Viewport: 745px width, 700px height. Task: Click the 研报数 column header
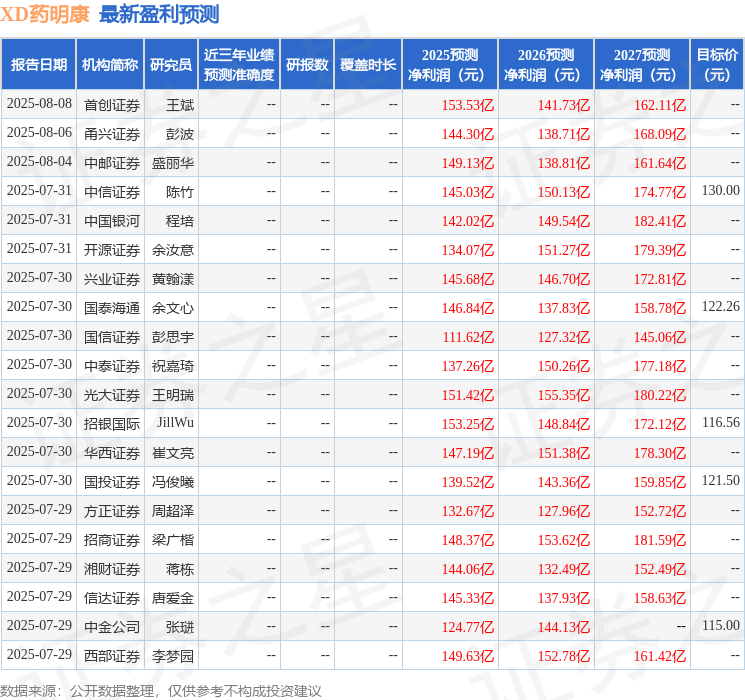[x=307, y=65]
